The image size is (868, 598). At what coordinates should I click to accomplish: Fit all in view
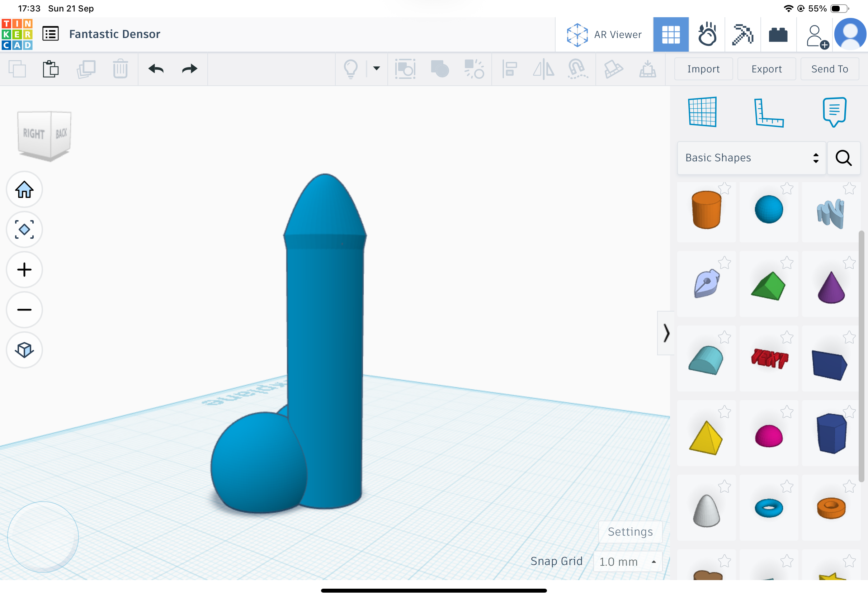24,230
